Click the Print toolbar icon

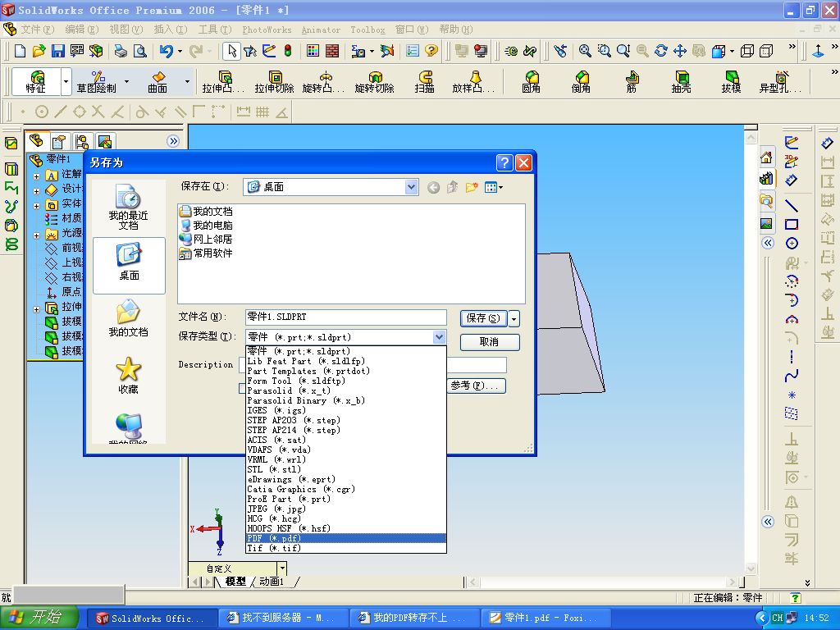pyautogui.click(x=121, y=51)
